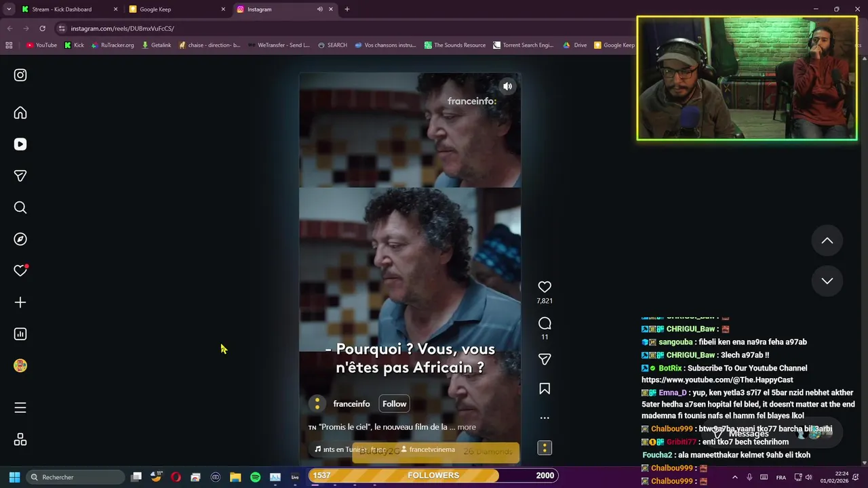Switch to Stream - Kick Dashboard tab
This screenshot has width=868, height=488.
(x=69, y=9)
